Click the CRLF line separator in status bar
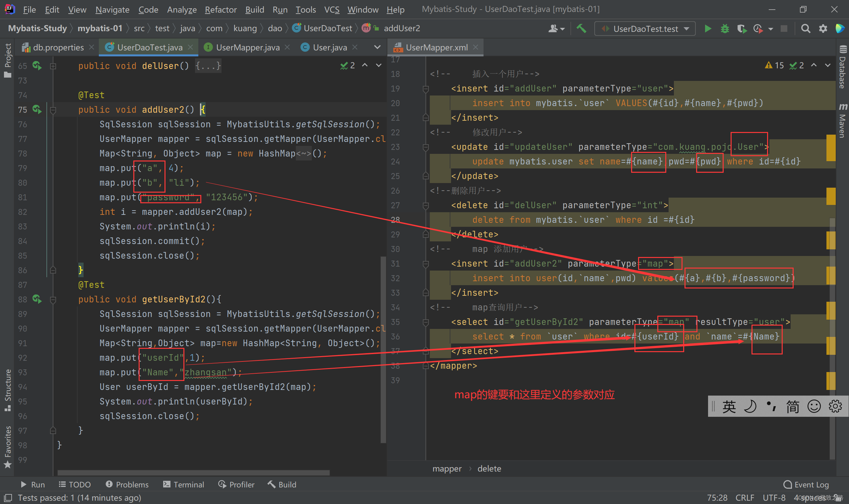Image resolution: width=849 pixels, height=504 pixels. pos(745,498)
